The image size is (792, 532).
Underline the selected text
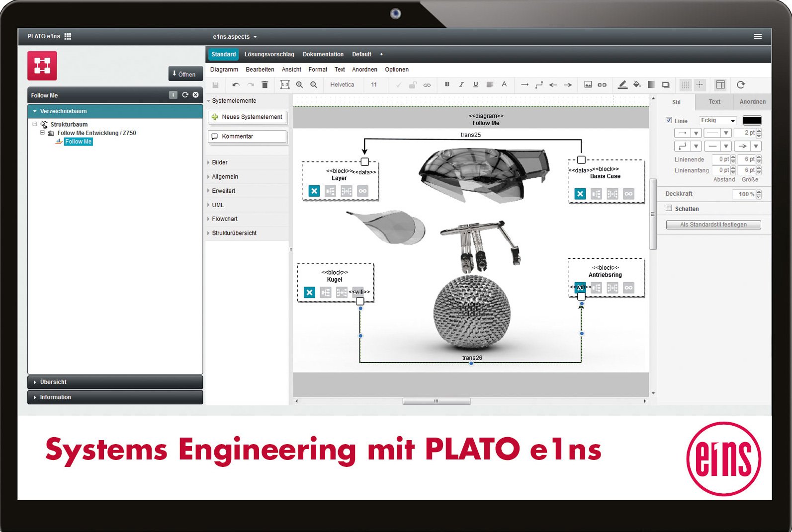476,84
